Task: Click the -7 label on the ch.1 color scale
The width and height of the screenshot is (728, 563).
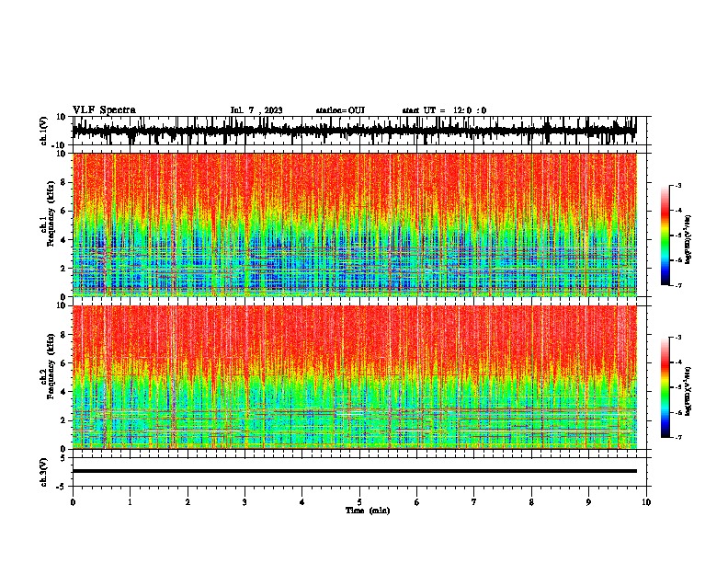Action: click(x=677, y=285)
